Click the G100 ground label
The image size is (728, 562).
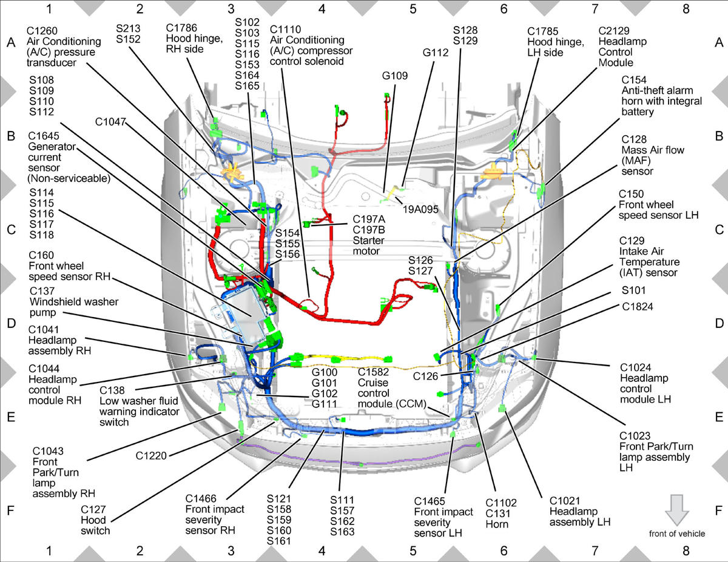pyautogui.click(x=323, y=371)
